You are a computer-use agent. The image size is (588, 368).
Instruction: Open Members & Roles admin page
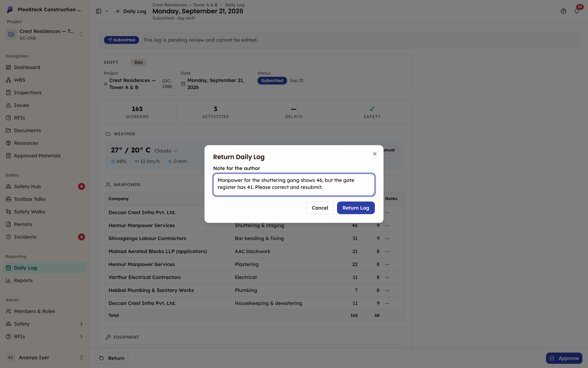click(x=45, y=311)
